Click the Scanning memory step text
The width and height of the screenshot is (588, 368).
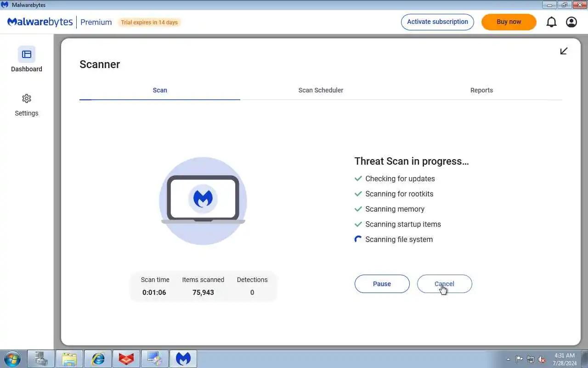395,209
